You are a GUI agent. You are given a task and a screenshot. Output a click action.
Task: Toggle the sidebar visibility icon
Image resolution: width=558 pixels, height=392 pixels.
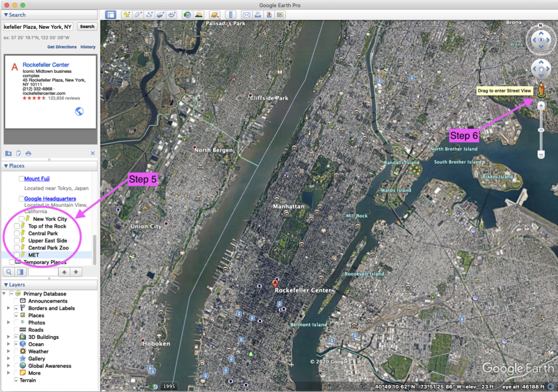tap(111, 14)
